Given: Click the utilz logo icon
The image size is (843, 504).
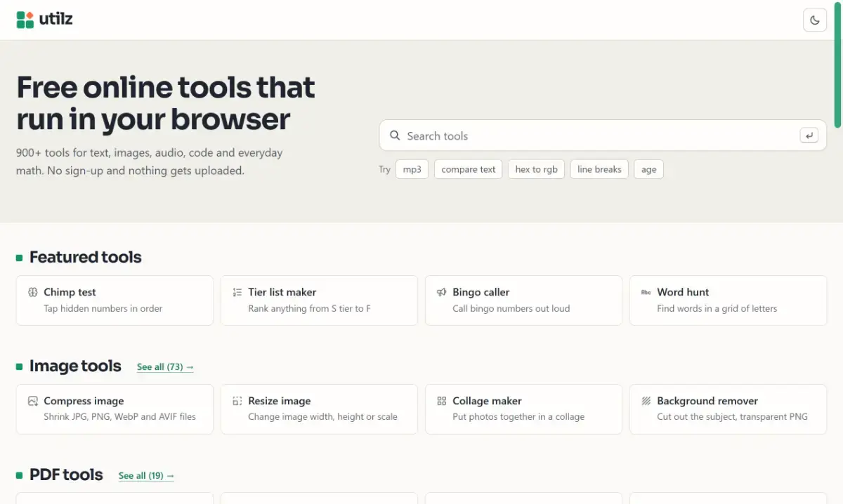Looking at the screenshot, I should (25, 20).
